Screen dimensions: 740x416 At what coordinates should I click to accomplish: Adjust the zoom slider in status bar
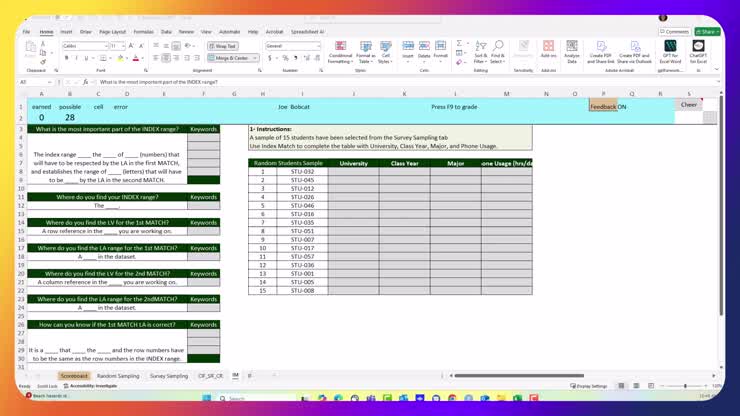(x=685, y=386)
